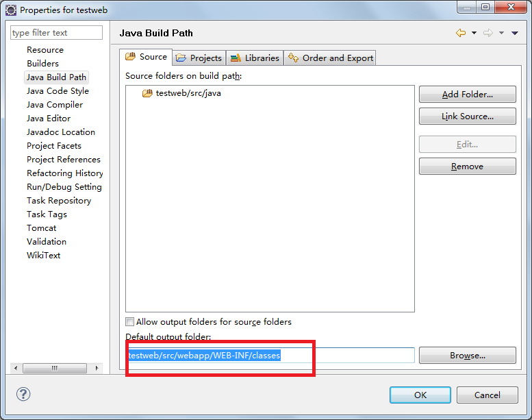Viewport: 532px width, 420px height.
Task: Open the forward history dropdown arrow
Action: [x=501, y=33]
